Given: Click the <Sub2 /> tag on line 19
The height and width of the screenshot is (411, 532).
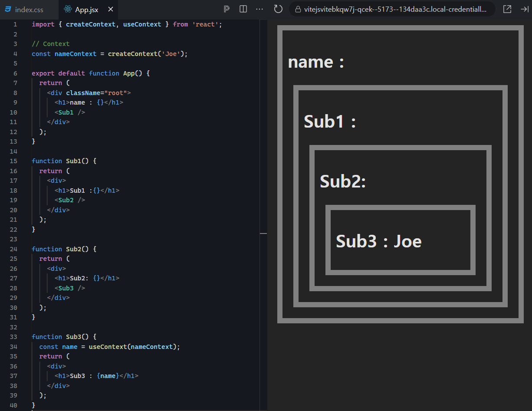Looking at the screenshot, I should [70, 200].
